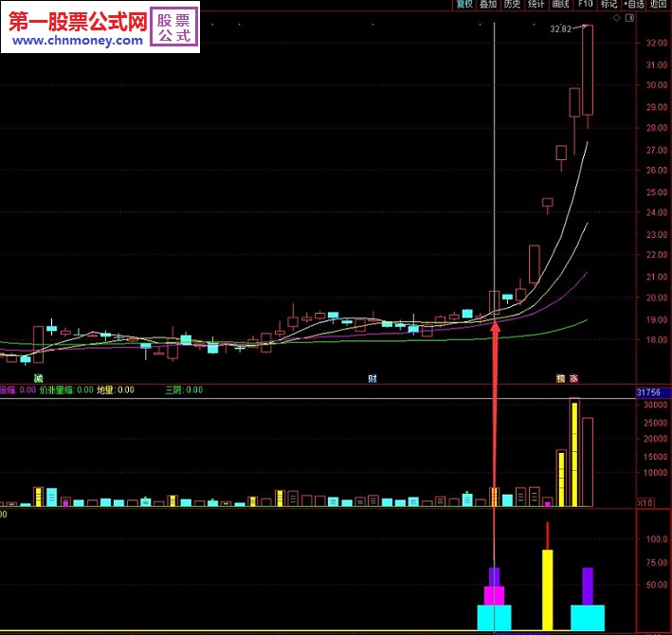
Task: Click the 返回 return button
Action: pos(659,5)
